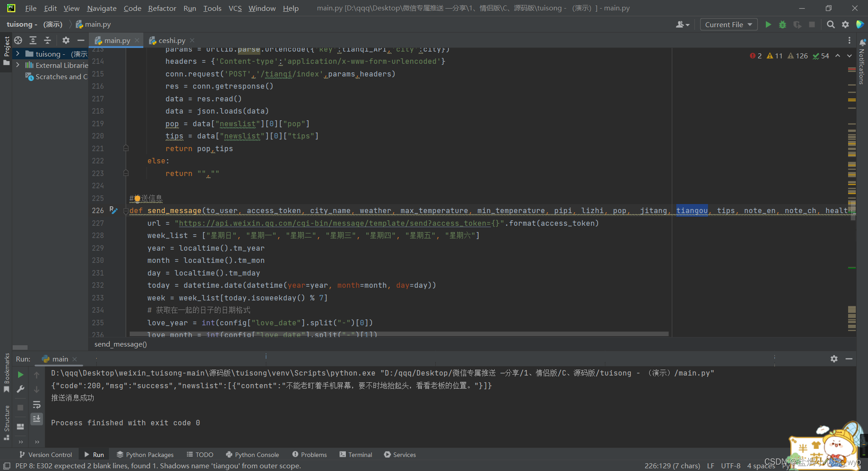
Task: Click the 126 weak warnings indicator
Action: [x=798, y=56]
